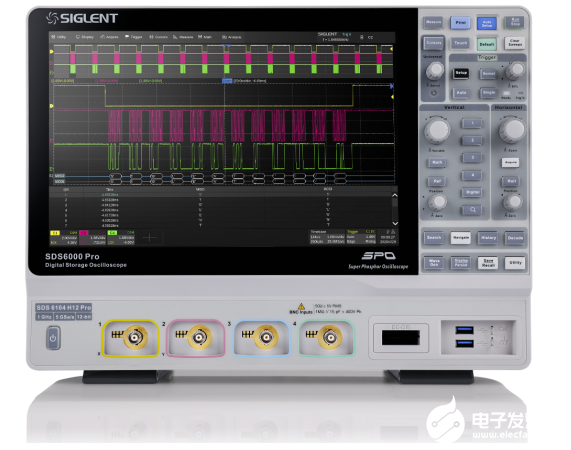
Task: Open the Cursors menu icon on screen toolbar
Action: pyautogui.click(x=158, y=37)
